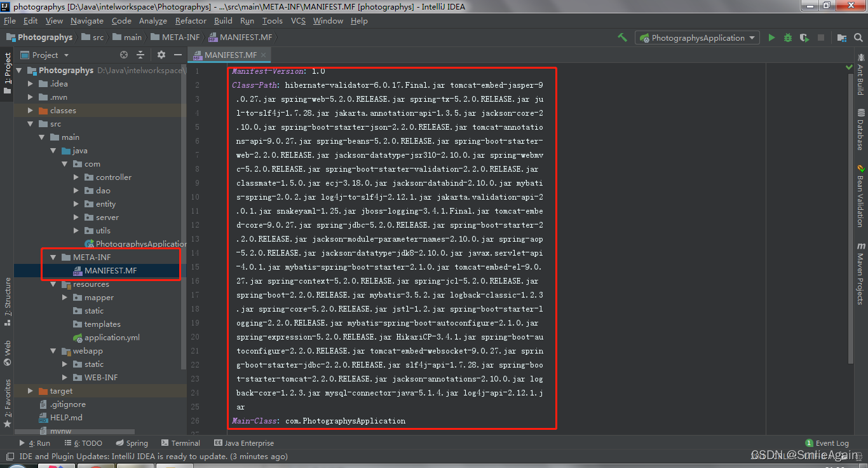868x468 pixels.
Task: Expand the classes folder
Action: pos(31,111)
